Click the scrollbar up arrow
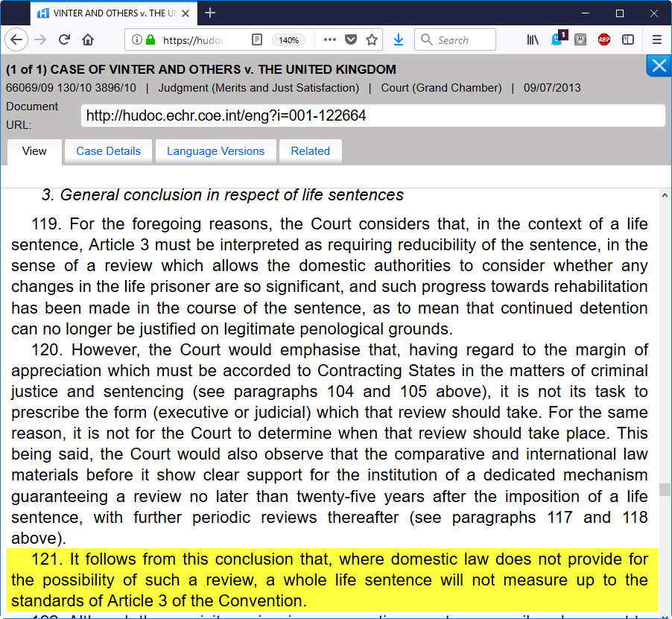Screen dimensions: 672x619 pos(665,196)
